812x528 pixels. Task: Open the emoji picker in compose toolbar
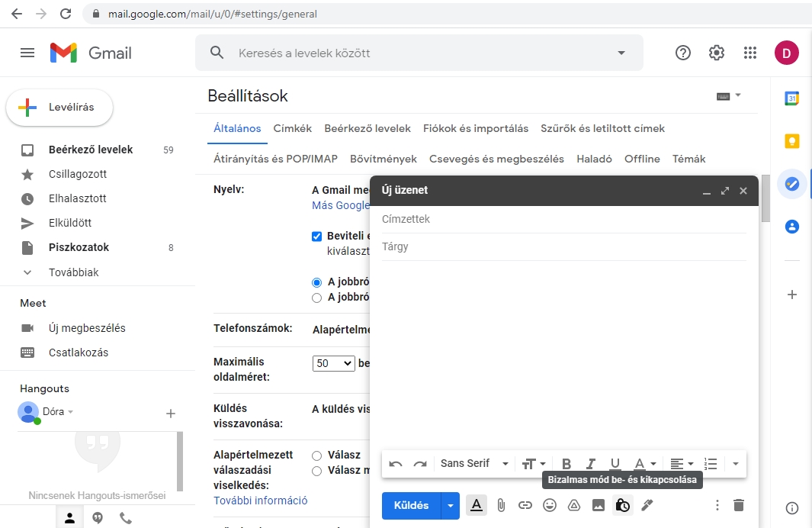pos(549,505)
